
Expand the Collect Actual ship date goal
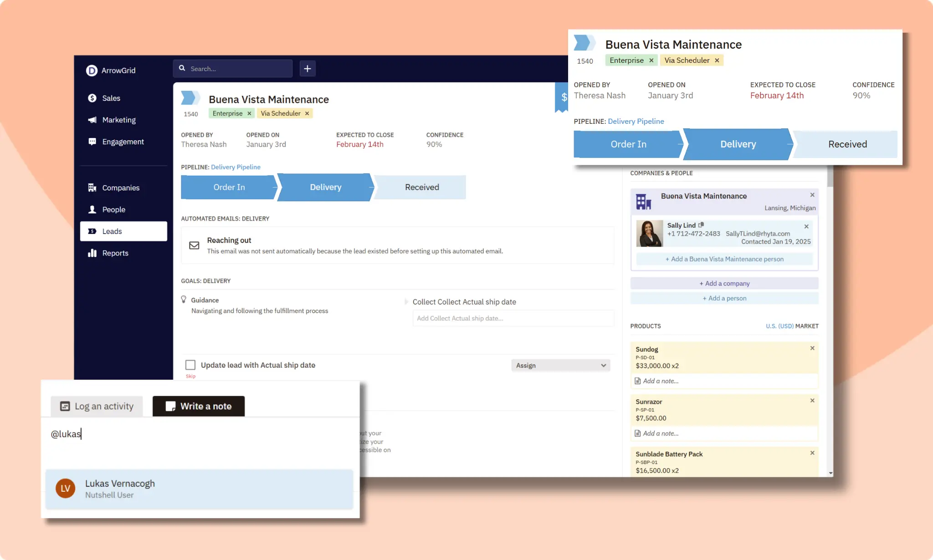click(x=407, y=301)
